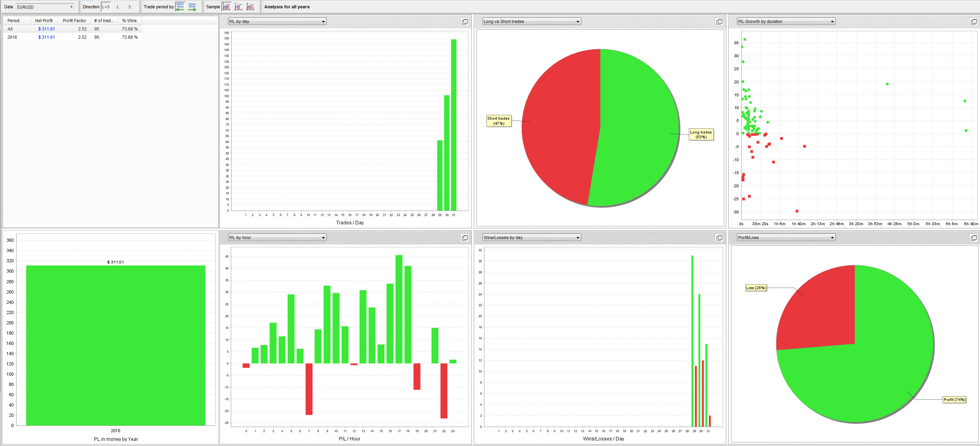The image size is (980, 446).
Task: Click the red short trades pie slice
Action: pos(561,126)
